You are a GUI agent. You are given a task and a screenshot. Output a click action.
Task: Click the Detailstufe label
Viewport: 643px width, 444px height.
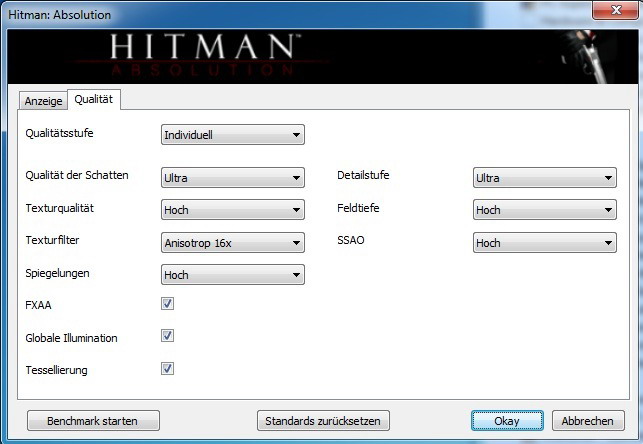pos(363,175)
